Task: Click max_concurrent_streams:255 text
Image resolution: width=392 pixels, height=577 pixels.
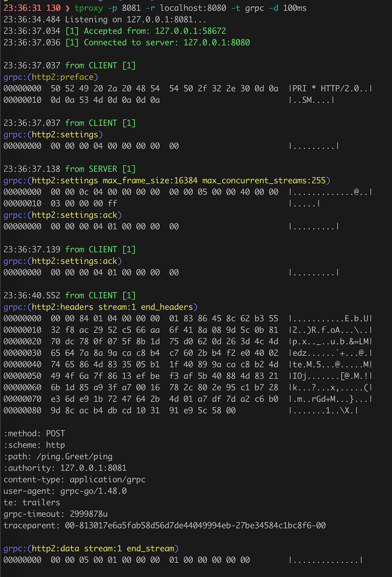Action: tap(264, 180)
